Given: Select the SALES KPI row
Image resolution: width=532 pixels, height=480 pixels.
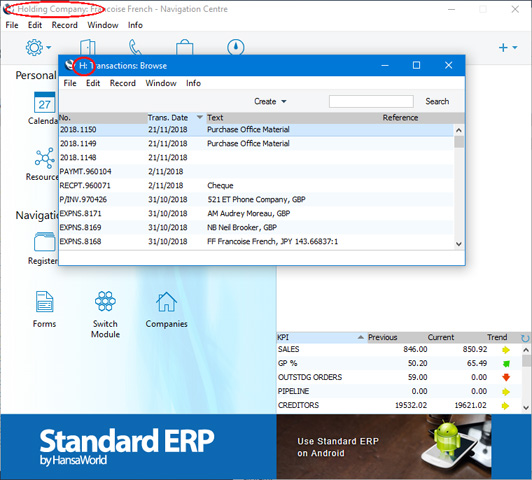Looking at the screenshot, I should click(x=399, y=349).
